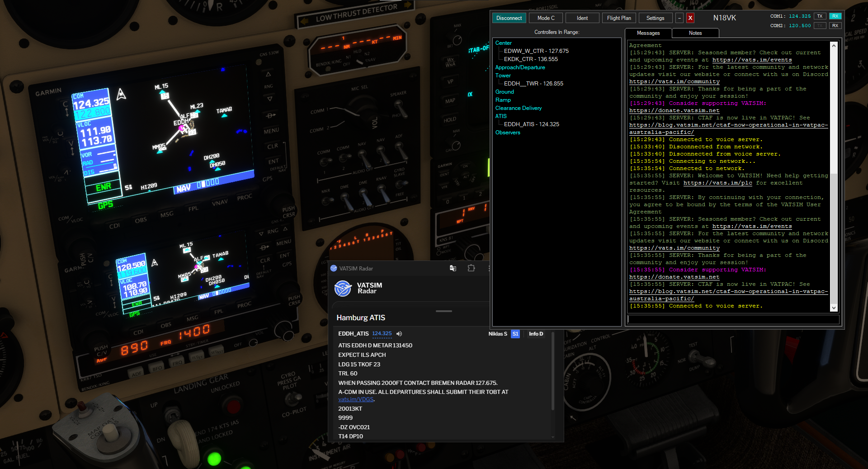Click RNG up arrow on lower Garmin
Screen dimensions: 868x469
[x=285, y=229]
